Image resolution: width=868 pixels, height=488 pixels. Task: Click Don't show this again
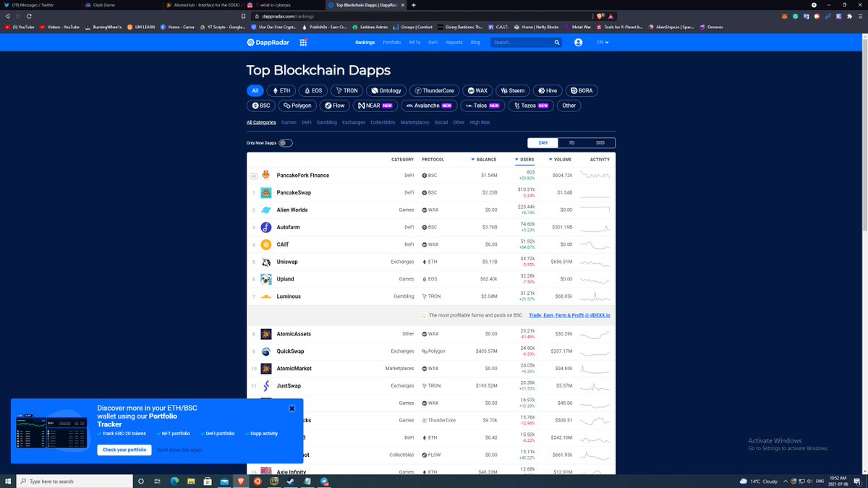[x=179, y=450]
